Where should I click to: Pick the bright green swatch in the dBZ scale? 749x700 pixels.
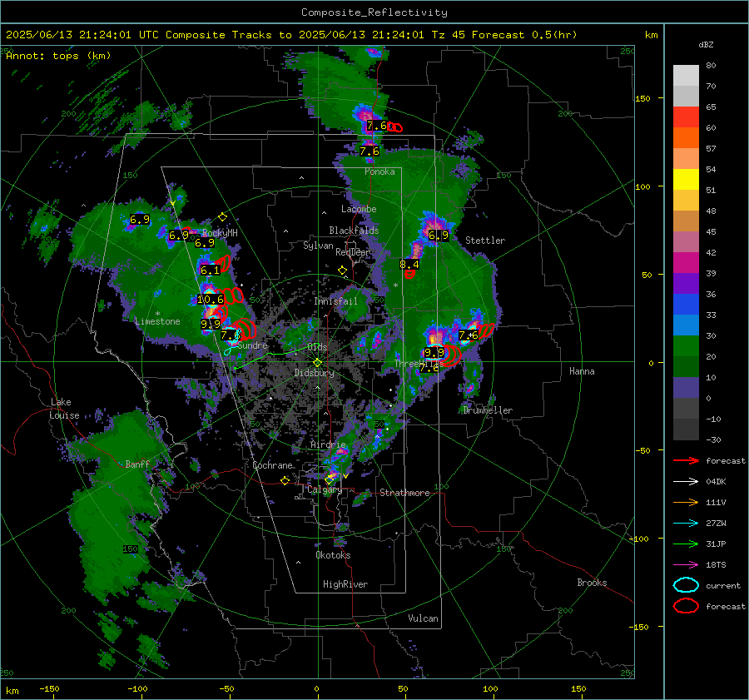[686, 346]
